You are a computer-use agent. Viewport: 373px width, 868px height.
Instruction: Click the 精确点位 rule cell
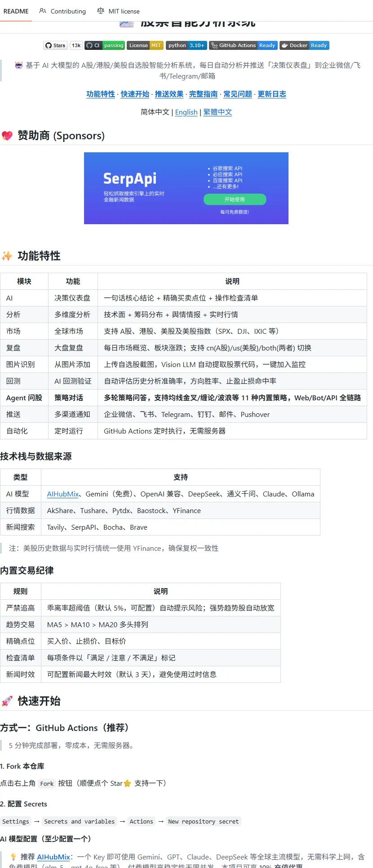coord(21,641)
